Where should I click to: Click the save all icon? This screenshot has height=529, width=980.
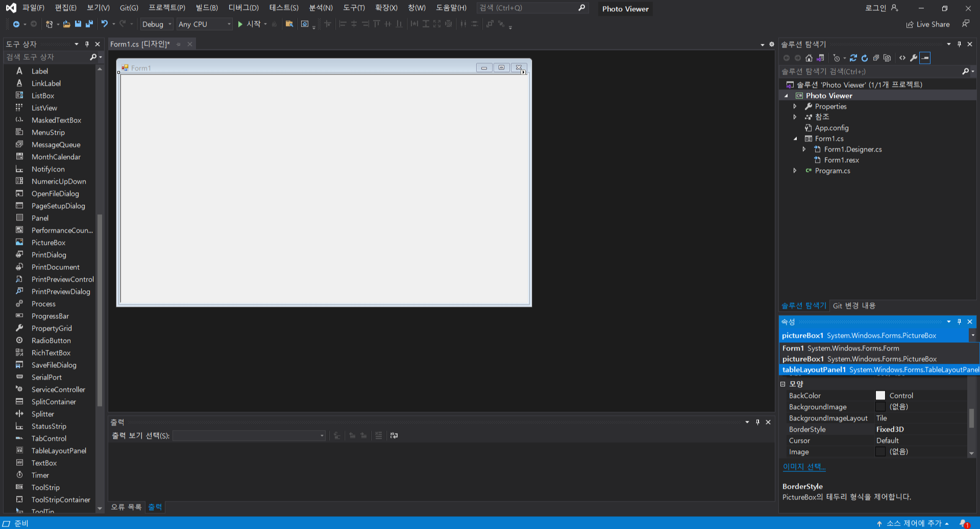(89, 24)
